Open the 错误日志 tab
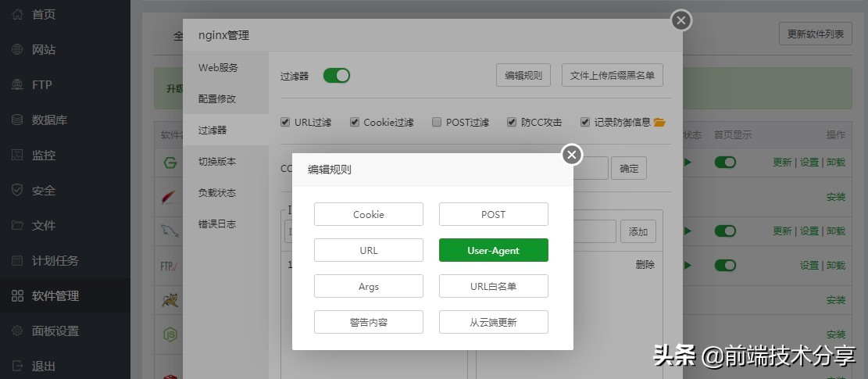The image size is (868, 379). pyautogui.click(x=226, y=224)
